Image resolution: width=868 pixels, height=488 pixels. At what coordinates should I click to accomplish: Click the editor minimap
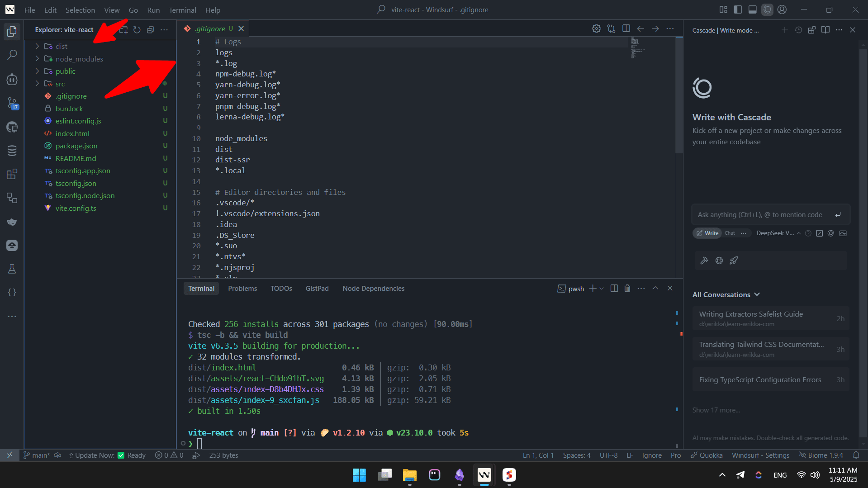638,47
